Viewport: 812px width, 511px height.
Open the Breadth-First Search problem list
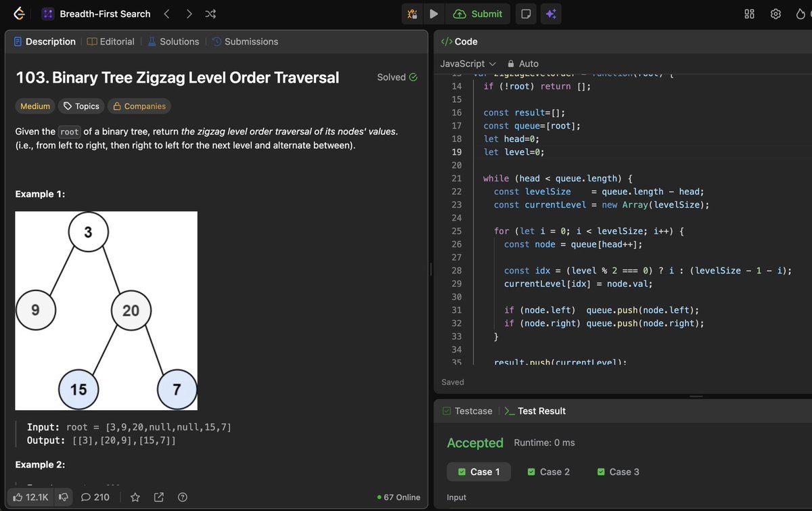point(96,14)
